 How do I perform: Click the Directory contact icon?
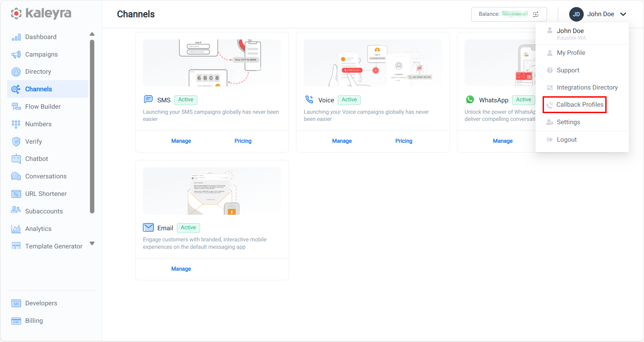16,72
